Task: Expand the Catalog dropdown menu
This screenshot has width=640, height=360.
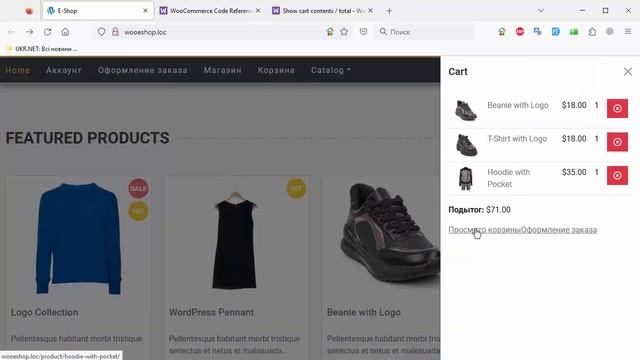Action: [330, 70]
